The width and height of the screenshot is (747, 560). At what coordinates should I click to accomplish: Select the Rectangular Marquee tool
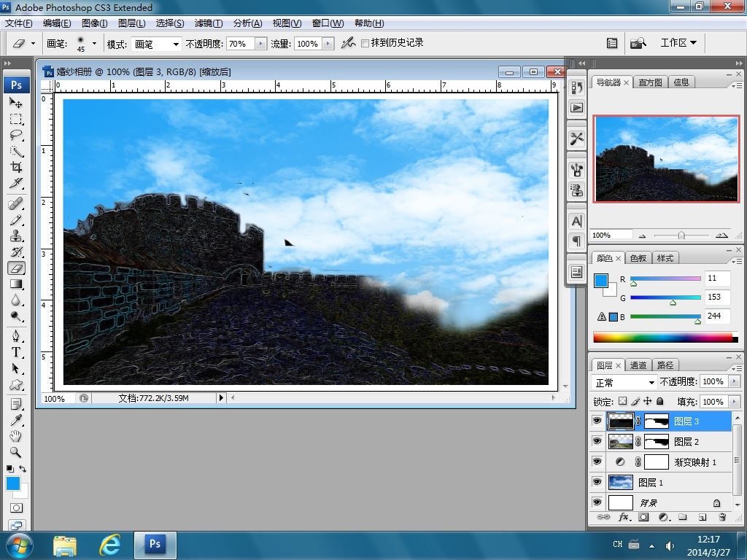coord(16,119)
